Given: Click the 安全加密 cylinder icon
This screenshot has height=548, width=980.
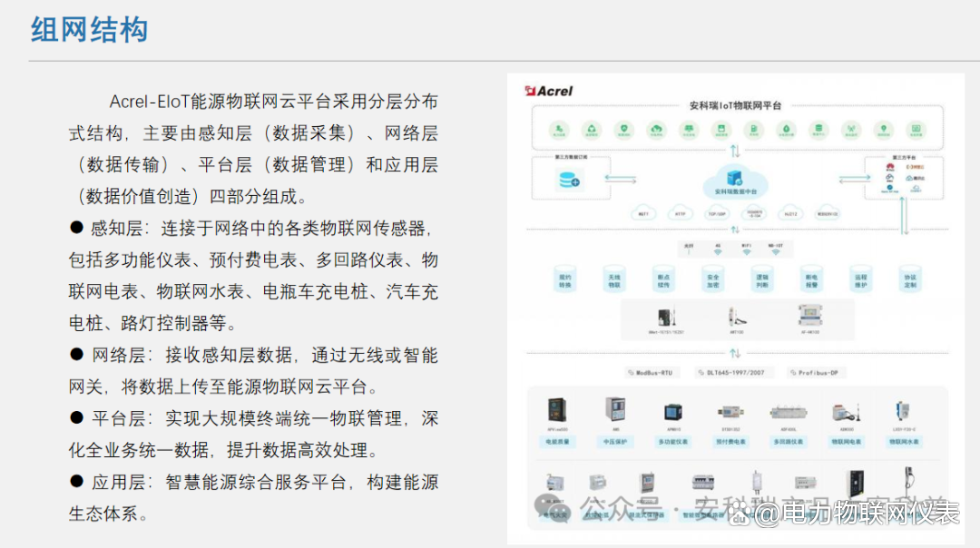Looking at the screenshot, I should (712, 279).
